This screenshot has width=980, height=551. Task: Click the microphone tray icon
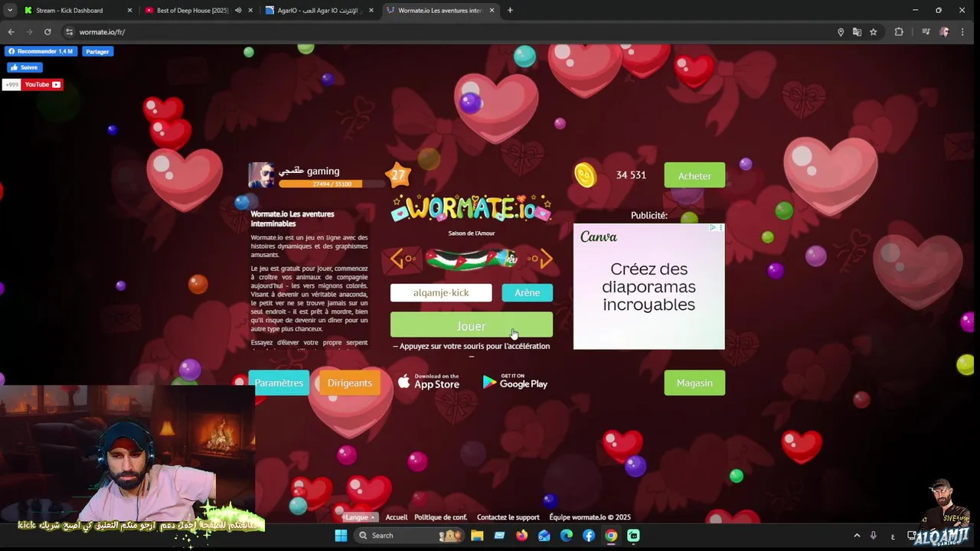pyautogui.click(x=874, y=536)
